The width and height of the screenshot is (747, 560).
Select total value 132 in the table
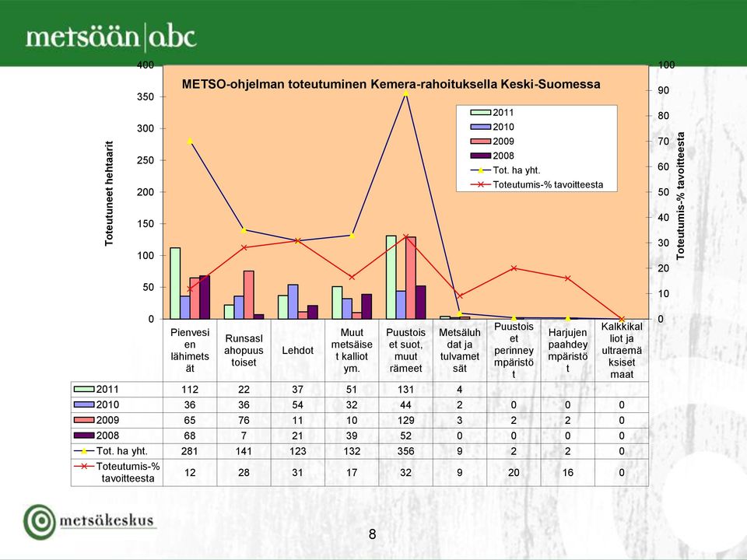click(352, 451)
